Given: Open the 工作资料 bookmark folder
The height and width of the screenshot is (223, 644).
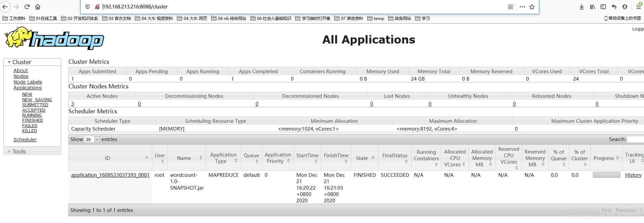Looking at the screenshot, I should click(x=14, y=19).
